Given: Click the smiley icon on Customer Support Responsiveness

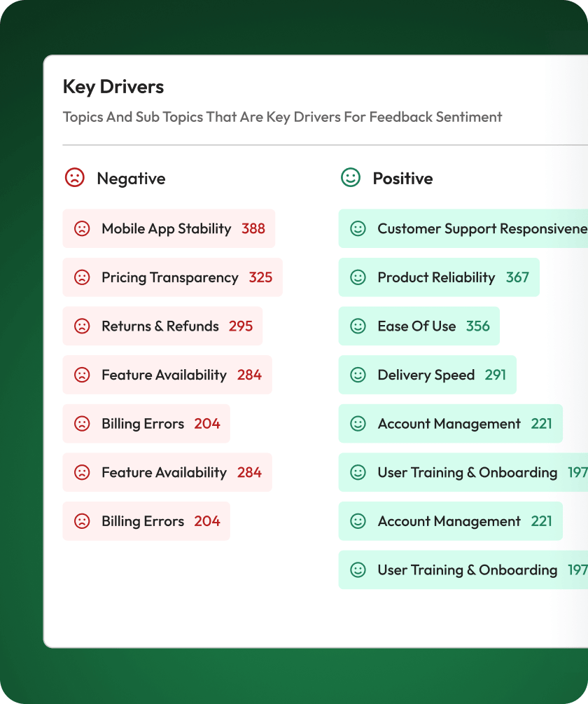Looking at the screenshot, I should [x=358, y=228].
